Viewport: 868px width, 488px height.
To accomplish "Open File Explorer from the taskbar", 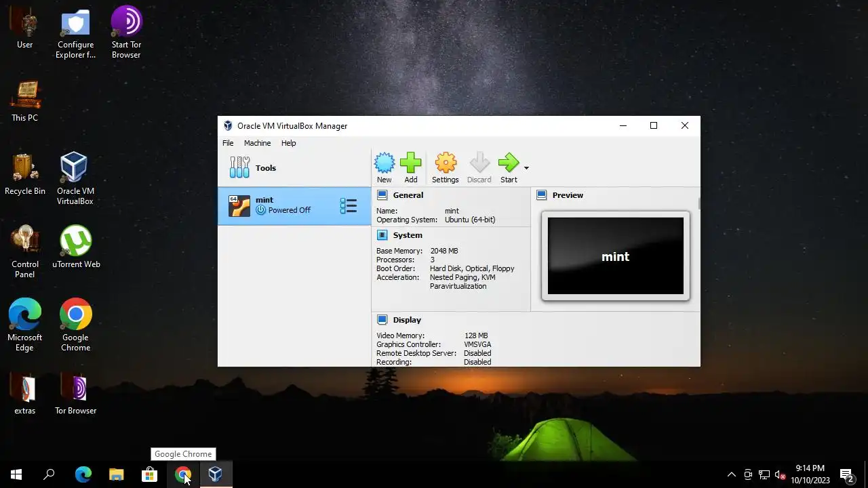I will (117, 474).
